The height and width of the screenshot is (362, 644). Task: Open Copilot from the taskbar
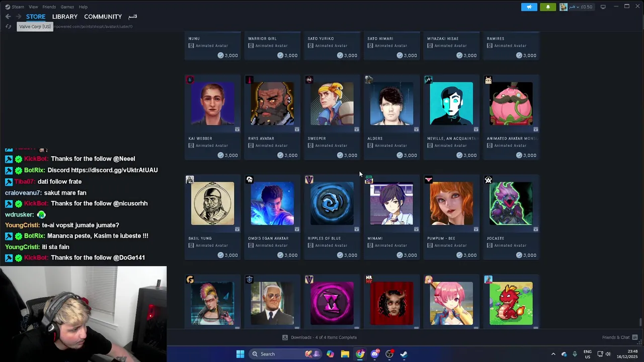point(330,354)
